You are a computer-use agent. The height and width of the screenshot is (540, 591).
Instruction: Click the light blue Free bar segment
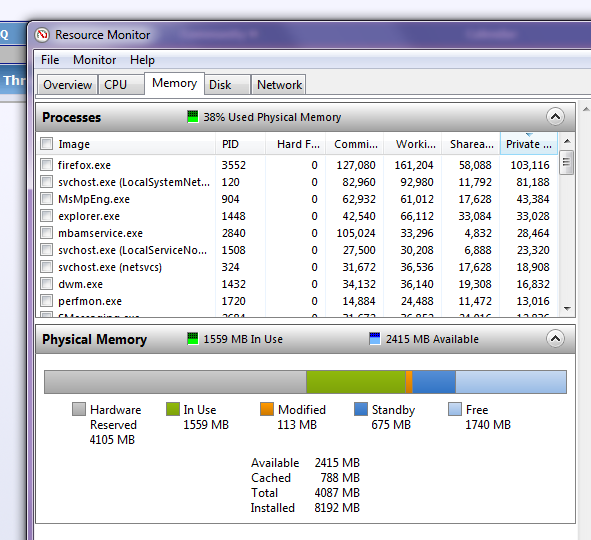pyautogui.click(x=511, y=382)
